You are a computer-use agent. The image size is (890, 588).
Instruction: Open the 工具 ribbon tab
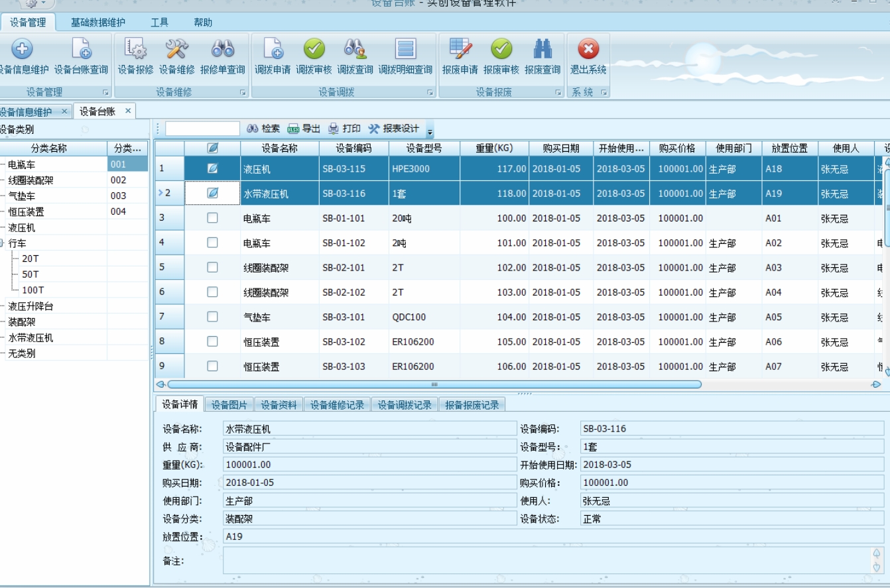(160, 23)
